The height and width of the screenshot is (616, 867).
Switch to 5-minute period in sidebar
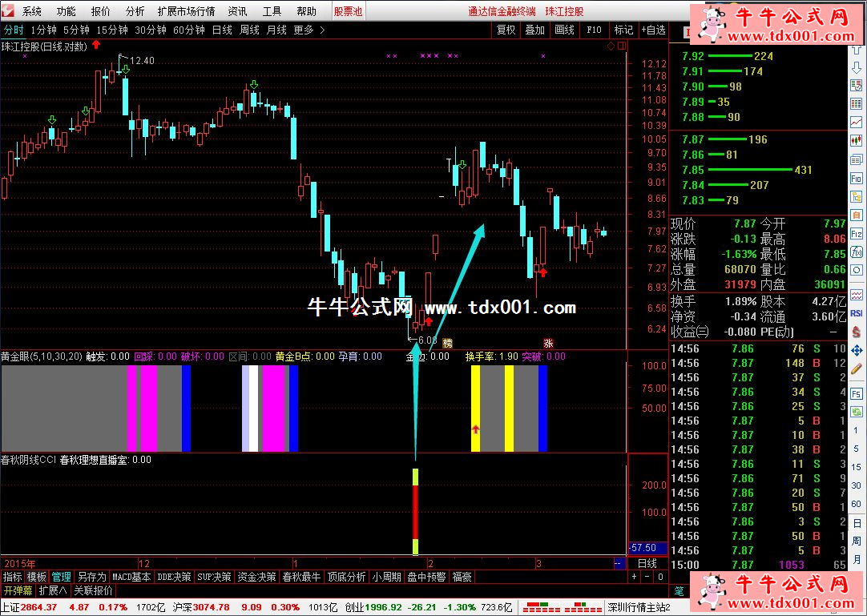point(856,449)
